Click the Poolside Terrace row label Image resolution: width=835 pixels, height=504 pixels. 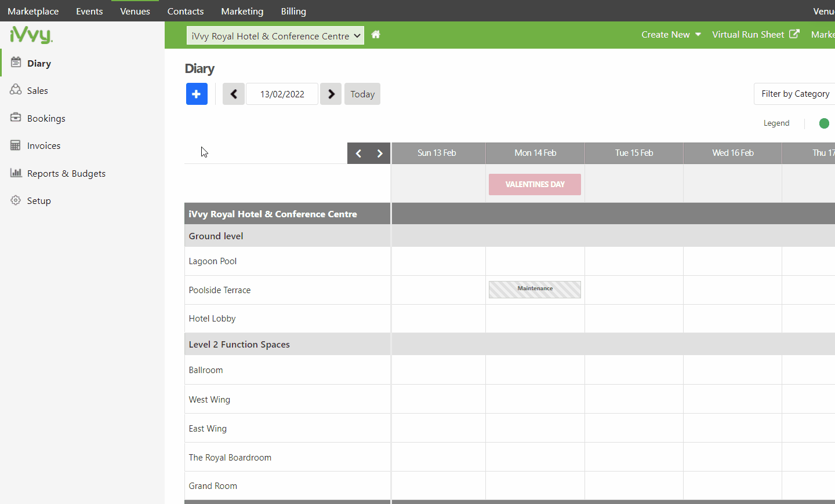pyautogui.click(x=220, y=290)
